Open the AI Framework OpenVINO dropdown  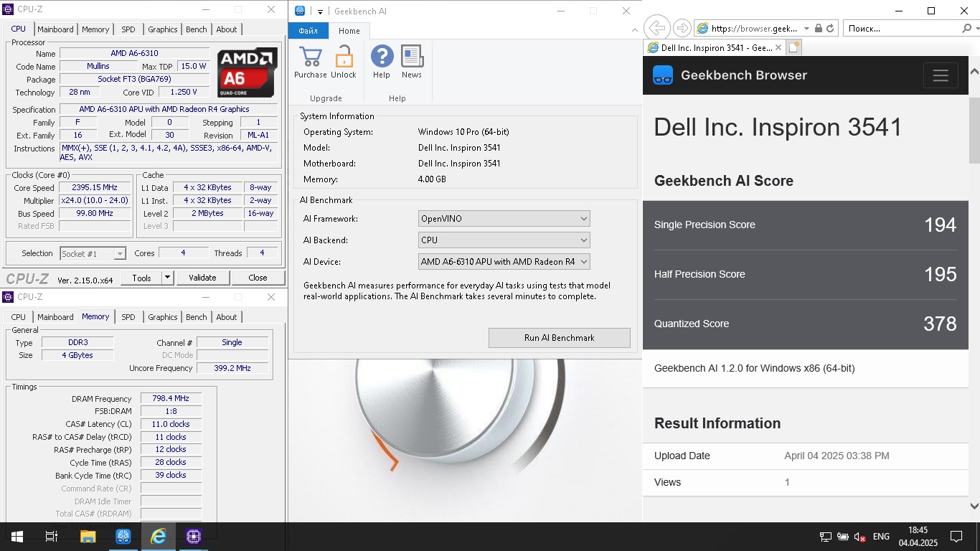pos(504,219)
